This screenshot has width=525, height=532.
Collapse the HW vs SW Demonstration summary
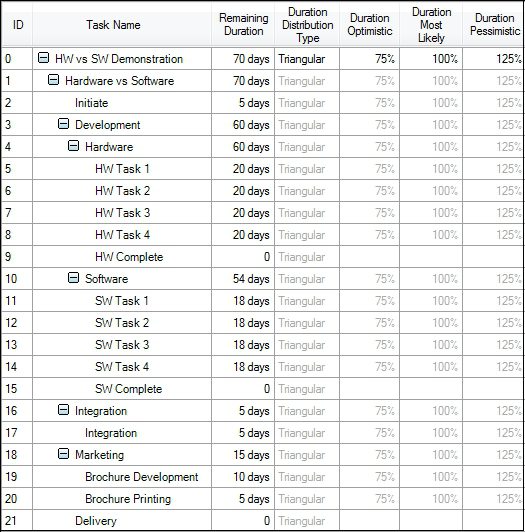click(43, 58)
